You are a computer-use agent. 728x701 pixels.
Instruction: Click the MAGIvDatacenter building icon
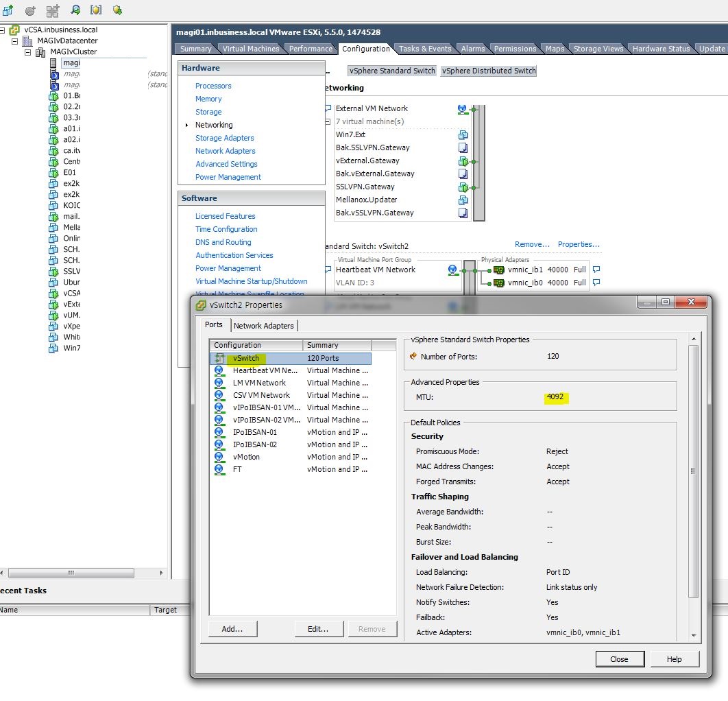point(27,41)
